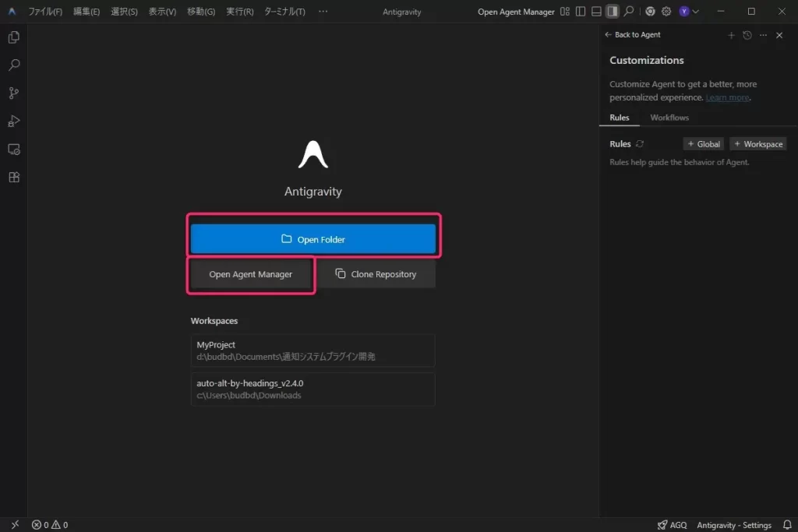Open the conversation history clock icon
Viewport: 798px width, 532px height.
tap(747, 35)
